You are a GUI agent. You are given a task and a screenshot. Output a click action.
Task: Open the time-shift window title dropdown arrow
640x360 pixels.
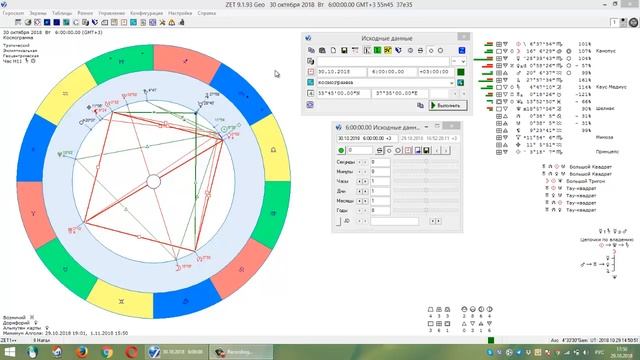[x=426, y=127]
